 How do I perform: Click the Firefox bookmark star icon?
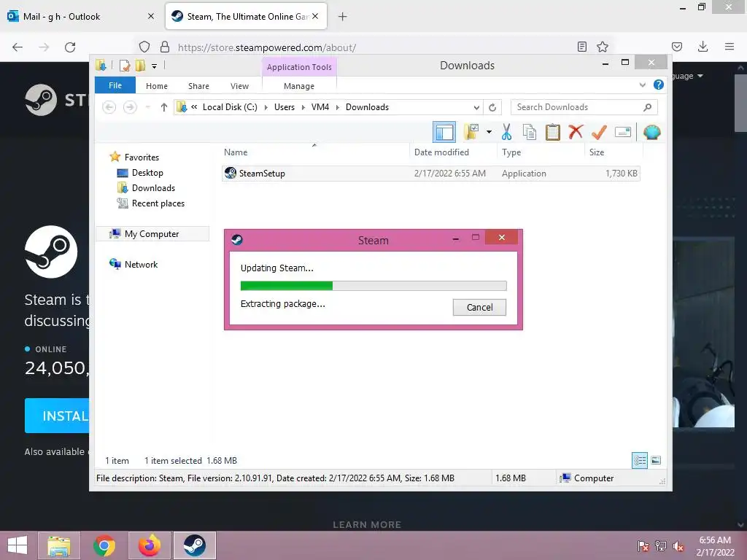tap(602, 47)
